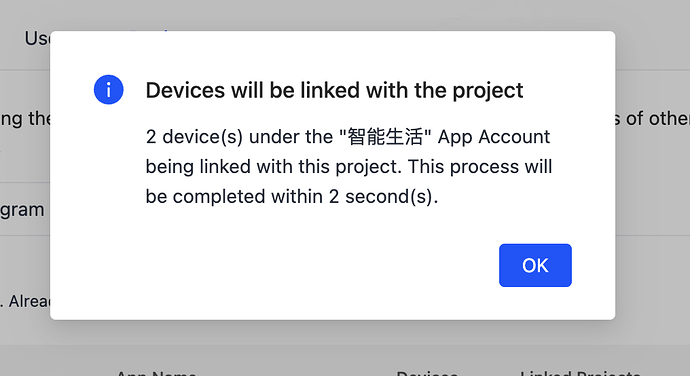Viewport: 690px width, 376px height.
Task: Select the partially hidden "Us..." tab behind the dialog
Action: 37,39
